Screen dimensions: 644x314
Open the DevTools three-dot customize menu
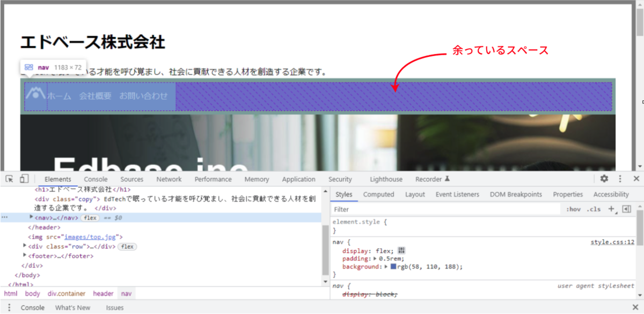pos(620,179)
